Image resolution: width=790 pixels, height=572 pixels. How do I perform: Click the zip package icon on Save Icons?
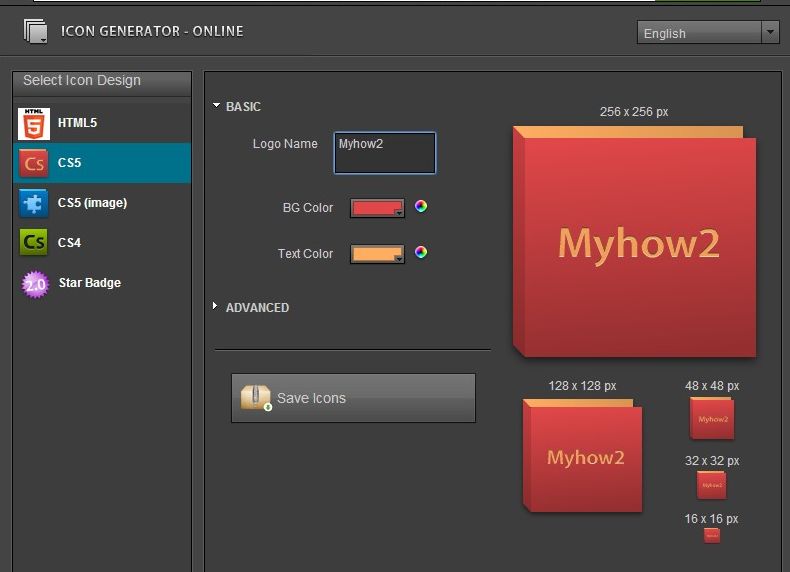tap(256, 398)
